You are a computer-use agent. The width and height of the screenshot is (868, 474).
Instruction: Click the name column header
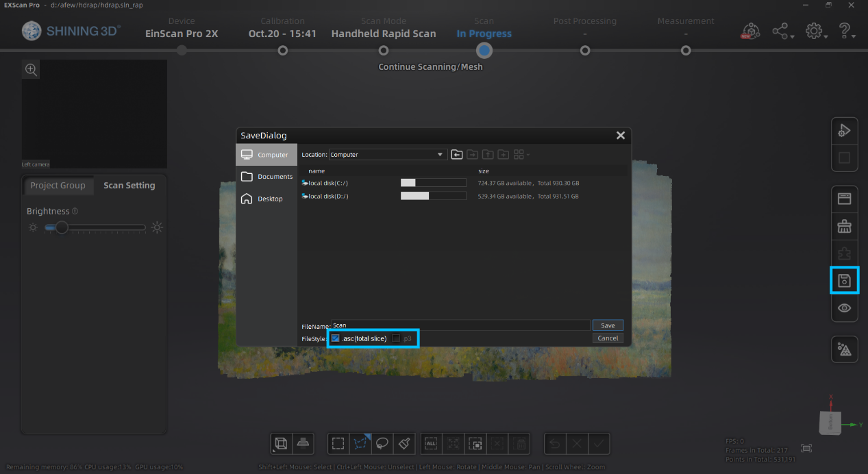coord(317,171)
